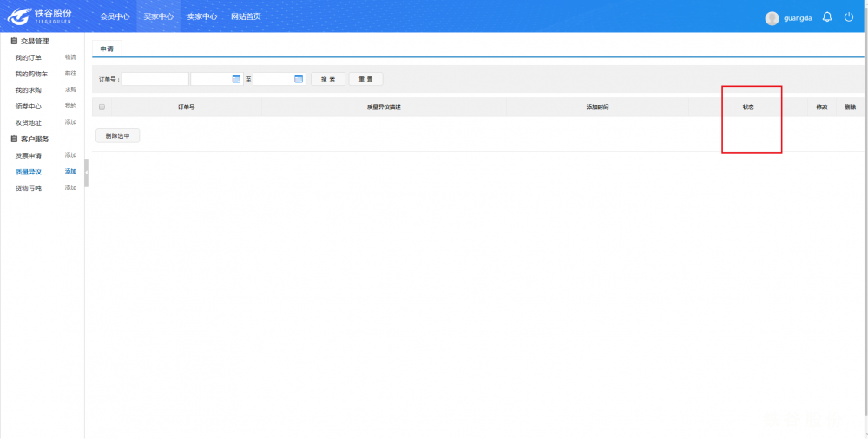Open 我的订单 in the sidebar
The image size is (868, 439).
click(28, 57)
